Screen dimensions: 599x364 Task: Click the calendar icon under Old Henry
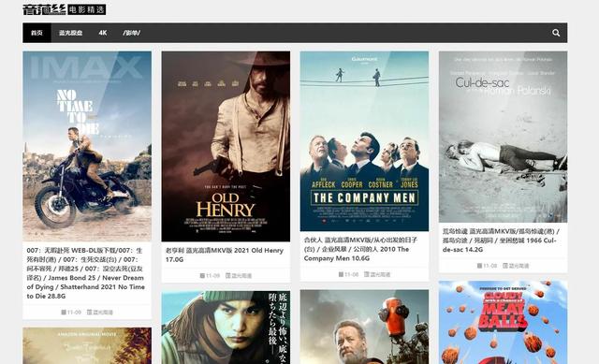[x=202, y=275]
